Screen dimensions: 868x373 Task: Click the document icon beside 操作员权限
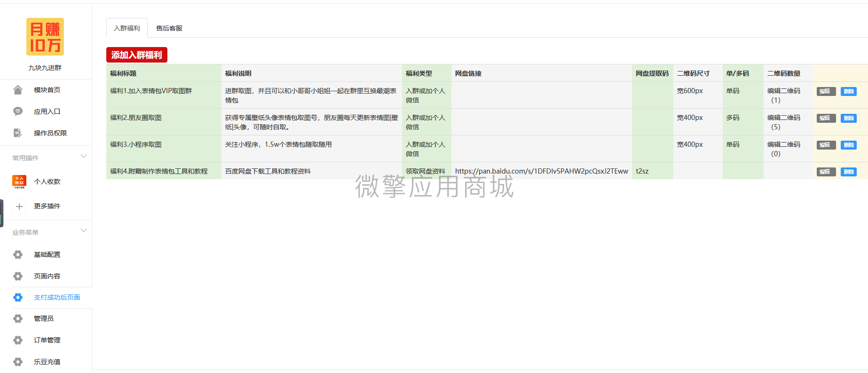tap(18, 133)
